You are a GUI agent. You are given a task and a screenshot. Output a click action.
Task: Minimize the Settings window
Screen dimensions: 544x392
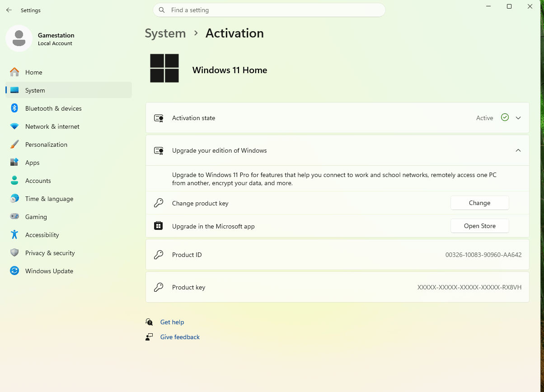(488, 6)
